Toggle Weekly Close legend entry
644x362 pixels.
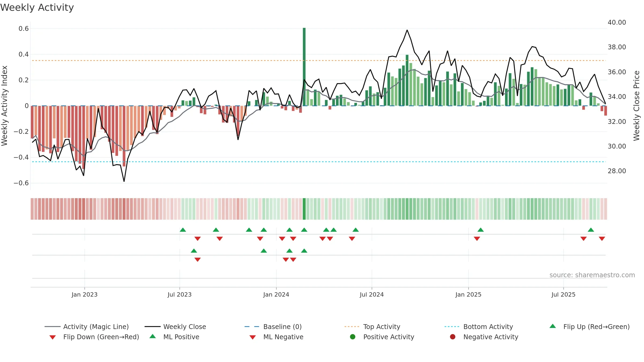coord(175,327)
